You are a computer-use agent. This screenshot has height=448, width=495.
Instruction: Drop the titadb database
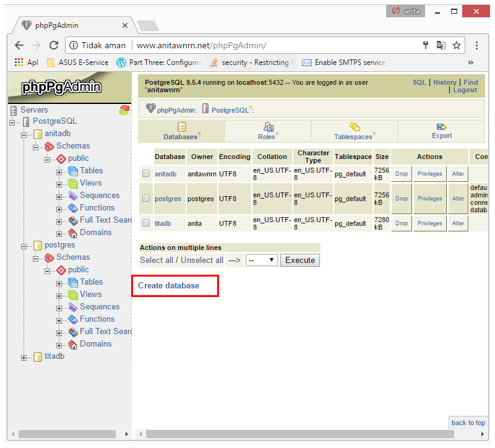pos(402,223)
